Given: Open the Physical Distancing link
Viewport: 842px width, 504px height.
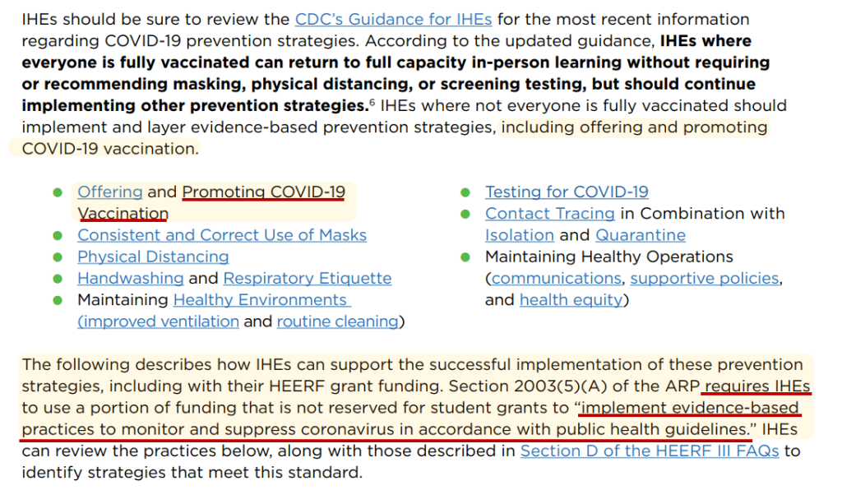Looking at the screenshot, I should [153, 257].
